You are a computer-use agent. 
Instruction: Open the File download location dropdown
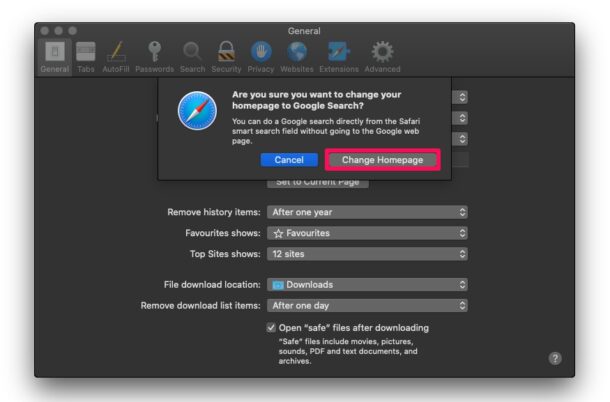coord(367,284)
